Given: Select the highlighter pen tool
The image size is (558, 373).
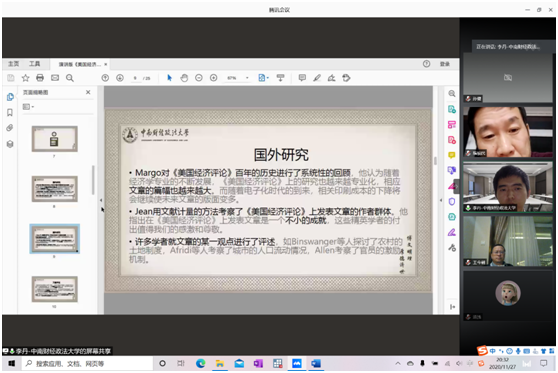Looking at the screenshot, I should 317,78.
